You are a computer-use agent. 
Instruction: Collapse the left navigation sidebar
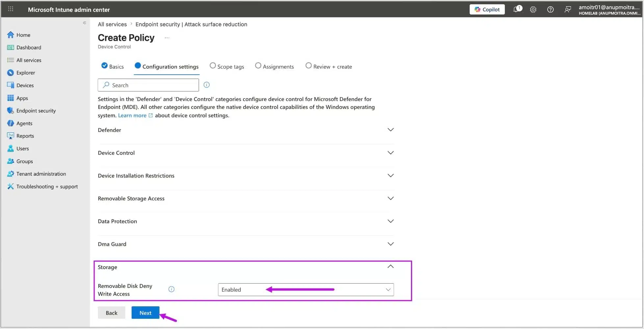pos(85,23)
